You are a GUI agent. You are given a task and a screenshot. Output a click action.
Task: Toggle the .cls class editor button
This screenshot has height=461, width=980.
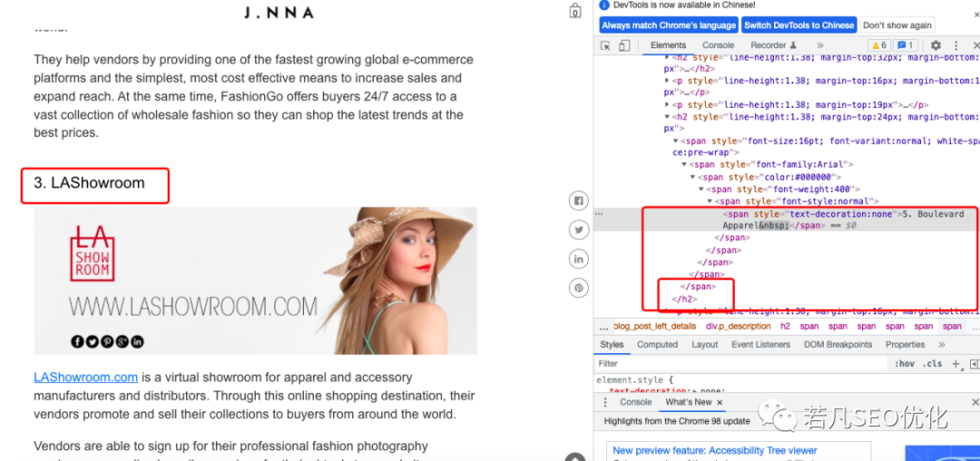(x=933, y=364)
